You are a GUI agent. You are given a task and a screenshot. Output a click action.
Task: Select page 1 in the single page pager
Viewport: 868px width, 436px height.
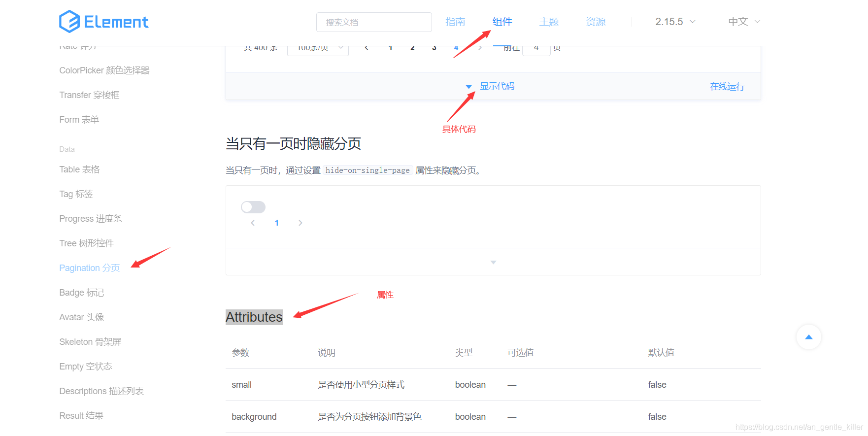click(x=276, y=223)
